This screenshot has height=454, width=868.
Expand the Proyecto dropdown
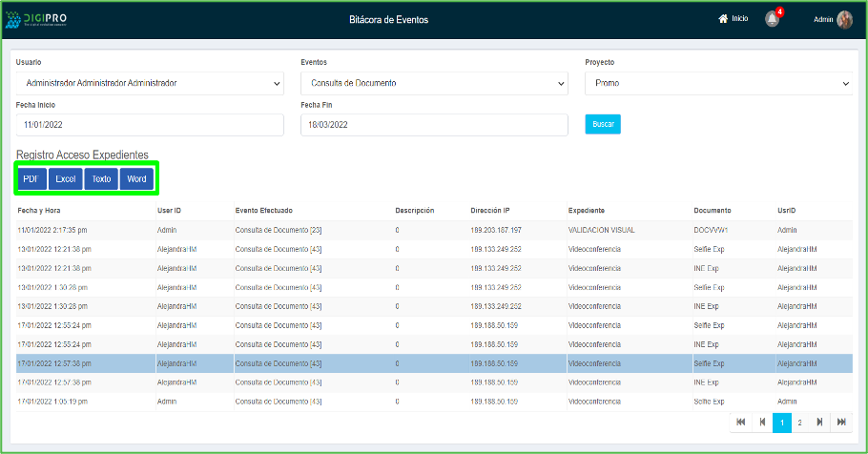[x=719, y=83]
